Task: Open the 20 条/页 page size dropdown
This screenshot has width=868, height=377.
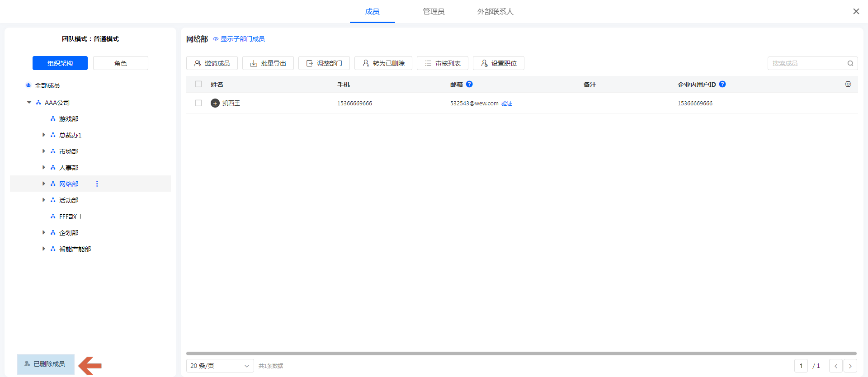Action: pyautogui.click(x=220, y=366)
